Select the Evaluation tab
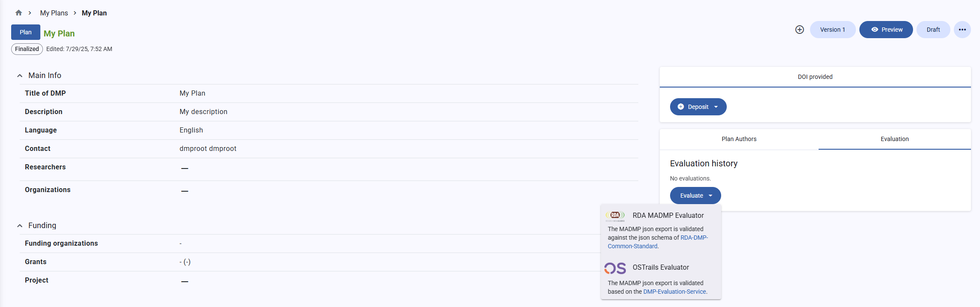980x307 pixels. [894, 139]
